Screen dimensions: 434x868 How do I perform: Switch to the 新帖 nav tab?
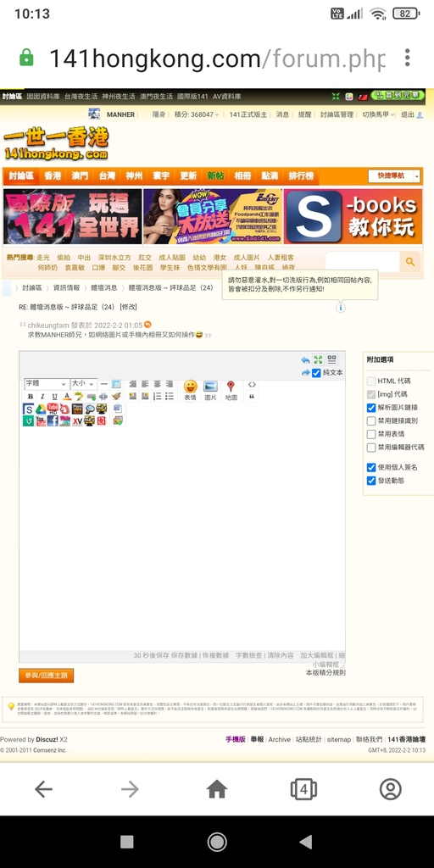tap(216, 176)
